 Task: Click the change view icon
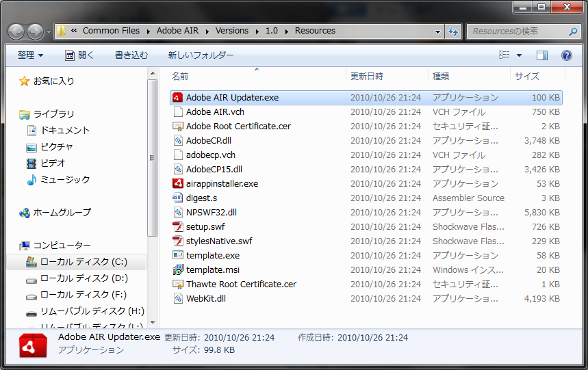click(x=504, y=55)
